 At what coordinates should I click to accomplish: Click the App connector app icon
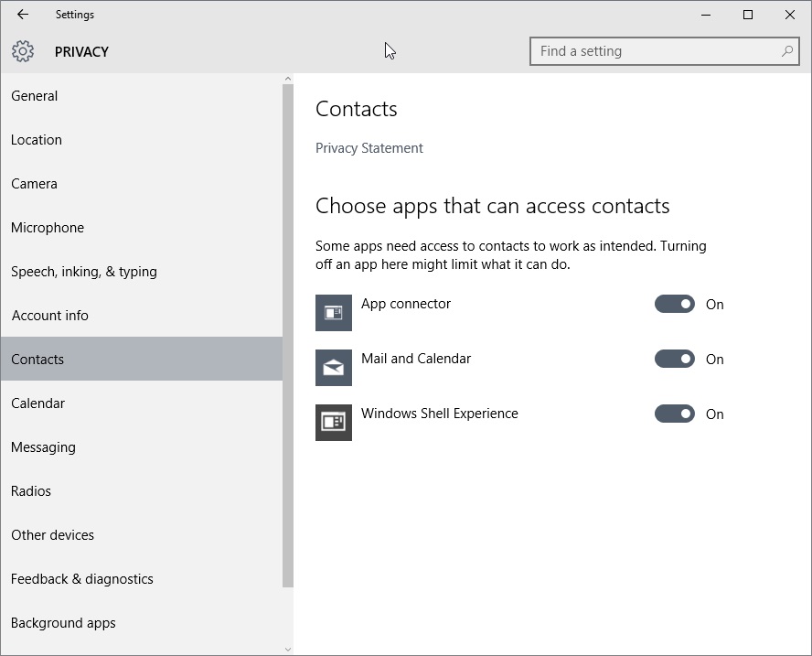click(x=334, y=313)
